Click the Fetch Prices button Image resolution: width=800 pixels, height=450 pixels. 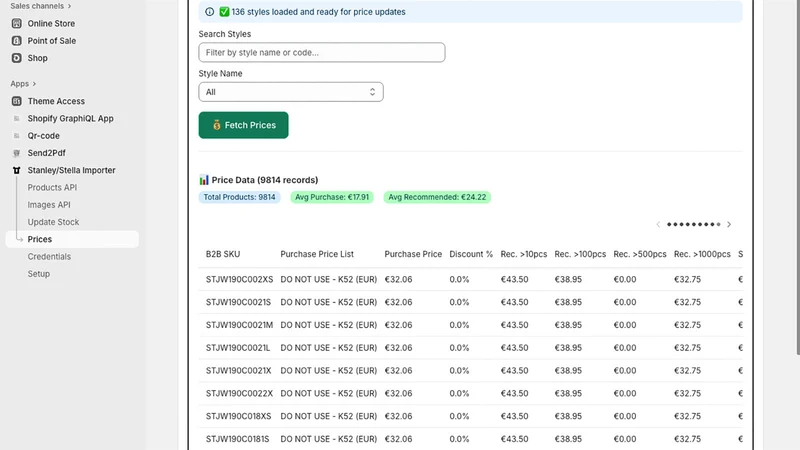(x=243, y=125)
